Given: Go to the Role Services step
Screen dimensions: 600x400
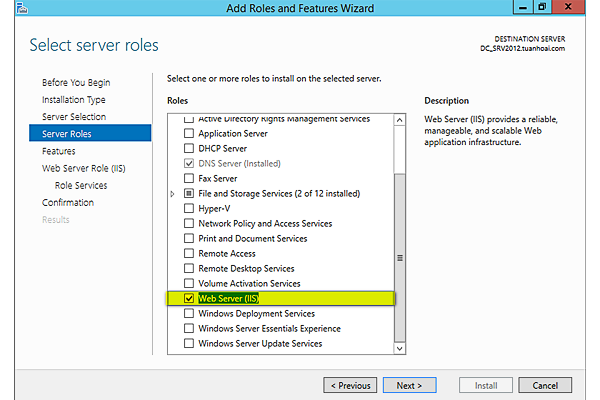Looking at the screenshot, I should click(x=81, y=185).
